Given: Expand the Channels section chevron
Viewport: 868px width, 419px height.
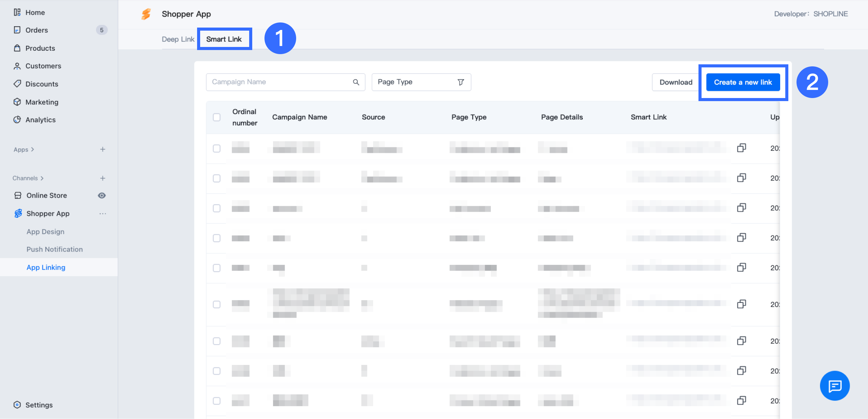Looking at the screenshot, I should pos(42,178).
